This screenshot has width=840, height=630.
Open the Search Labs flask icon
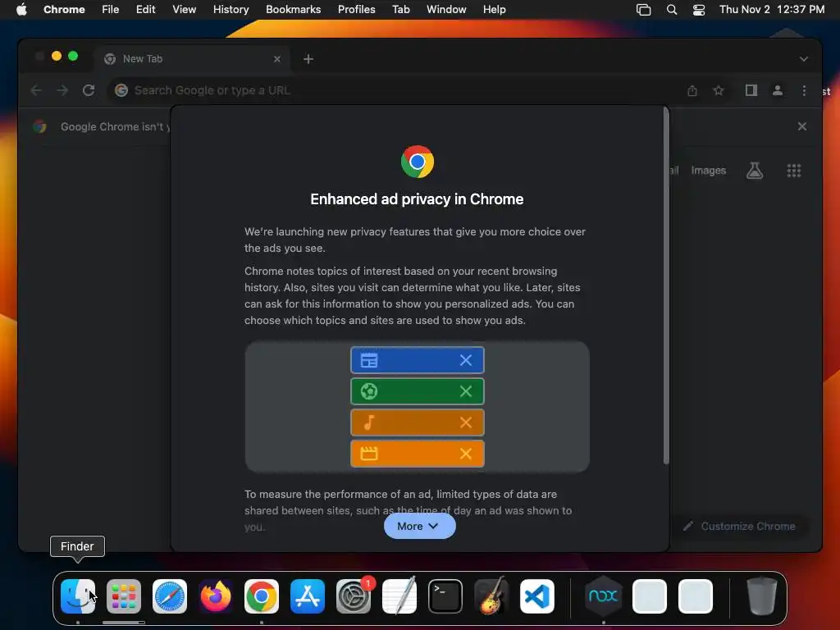[x=755, y=171]
